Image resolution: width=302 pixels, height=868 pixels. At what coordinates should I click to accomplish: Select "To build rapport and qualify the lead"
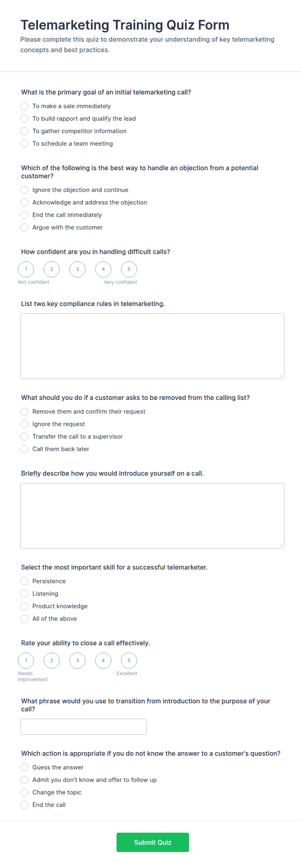(x=24, y=119)
